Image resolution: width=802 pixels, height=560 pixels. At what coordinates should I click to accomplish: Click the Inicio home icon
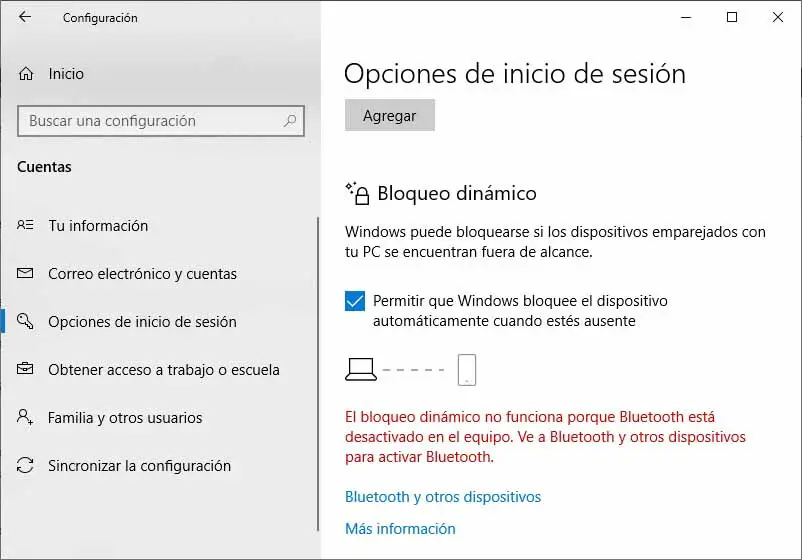26,74
